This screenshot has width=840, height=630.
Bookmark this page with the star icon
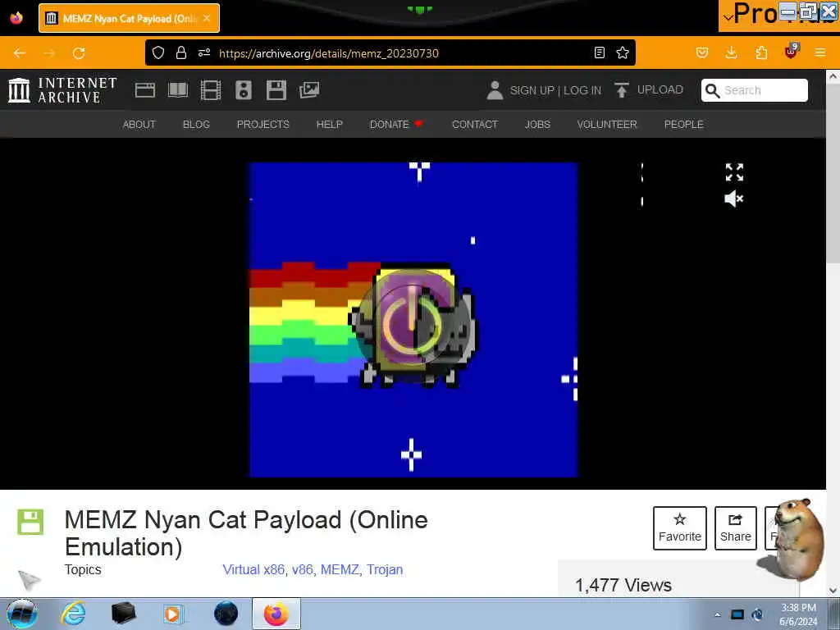click(623, 52)
